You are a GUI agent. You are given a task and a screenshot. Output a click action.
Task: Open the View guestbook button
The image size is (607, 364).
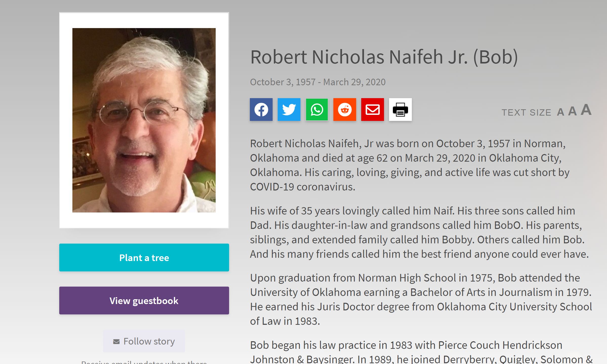(x=144, y=301)
